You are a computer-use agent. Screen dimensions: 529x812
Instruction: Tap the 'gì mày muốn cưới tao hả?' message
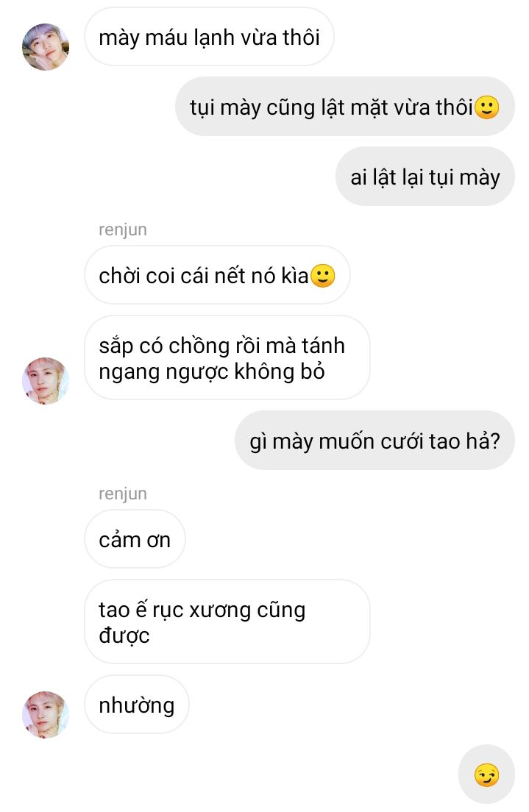[374, 441]
